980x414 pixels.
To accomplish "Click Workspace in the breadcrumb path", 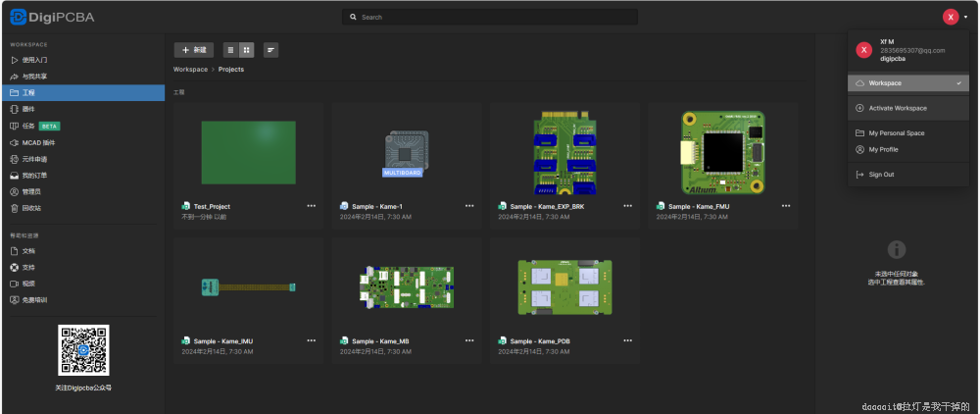I will [190, 70].
